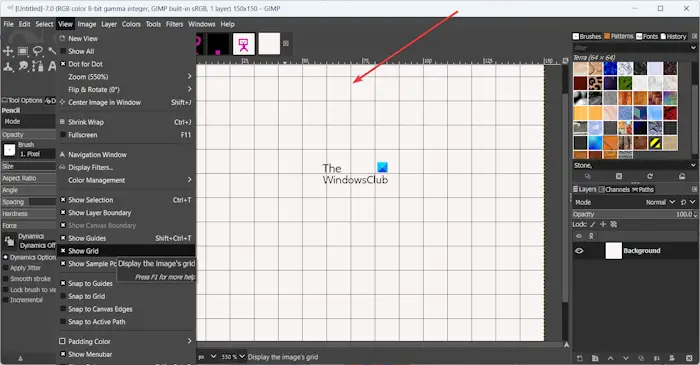Screen dimensions: 700x365
Task: Open the layer Mode Normal dropdown
Action: [x=661, y=202]
